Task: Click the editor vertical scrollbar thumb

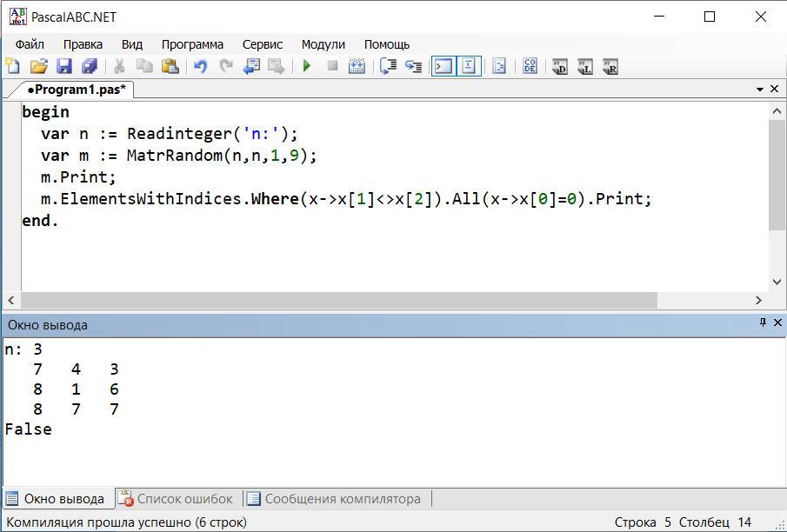Action: coord(777,174)
